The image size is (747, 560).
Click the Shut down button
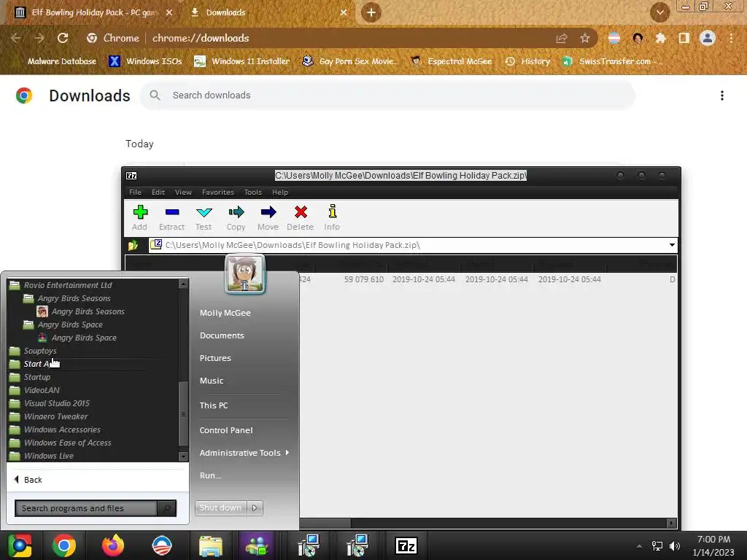(220, 507)
